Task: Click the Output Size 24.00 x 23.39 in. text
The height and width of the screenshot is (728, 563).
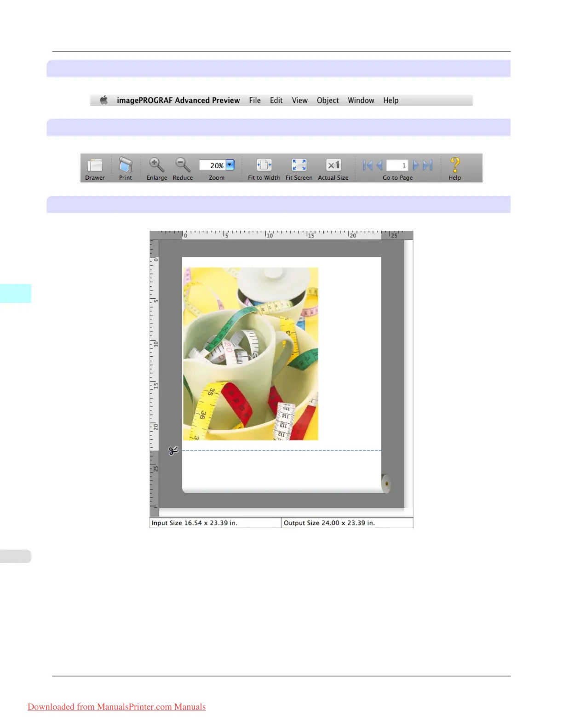Action: 329,523
